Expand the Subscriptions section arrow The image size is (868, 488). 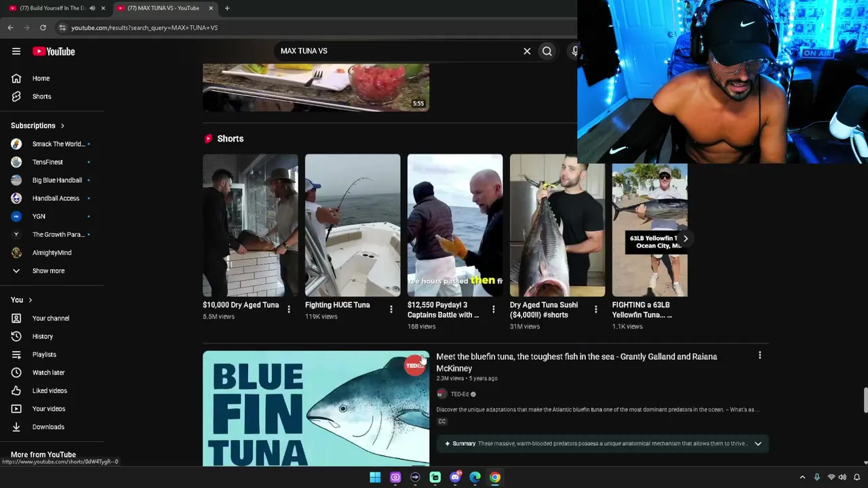click(x=62, y=126)
